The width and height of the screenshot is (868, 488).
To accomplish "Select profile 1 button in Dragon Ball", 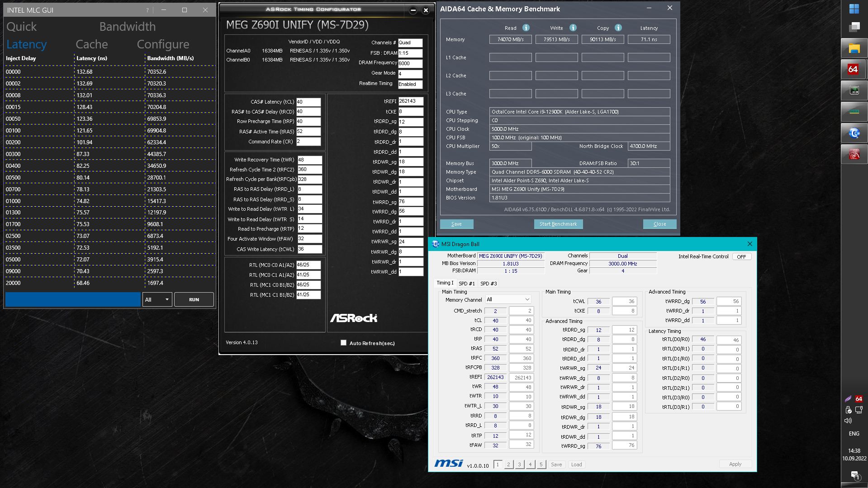I will point(498,464).
